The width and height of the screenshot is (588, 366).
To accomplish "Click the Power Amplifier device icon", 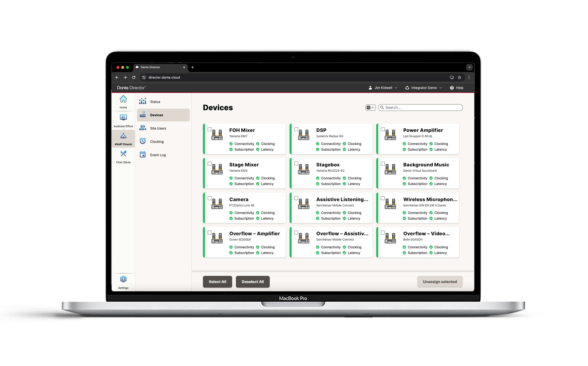I will [390, 135].
